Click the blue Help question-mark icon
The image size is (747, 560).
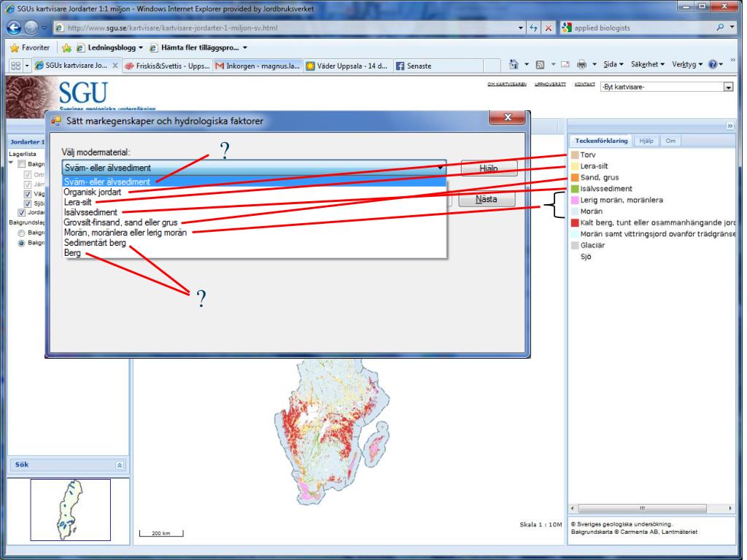(713, 64)
